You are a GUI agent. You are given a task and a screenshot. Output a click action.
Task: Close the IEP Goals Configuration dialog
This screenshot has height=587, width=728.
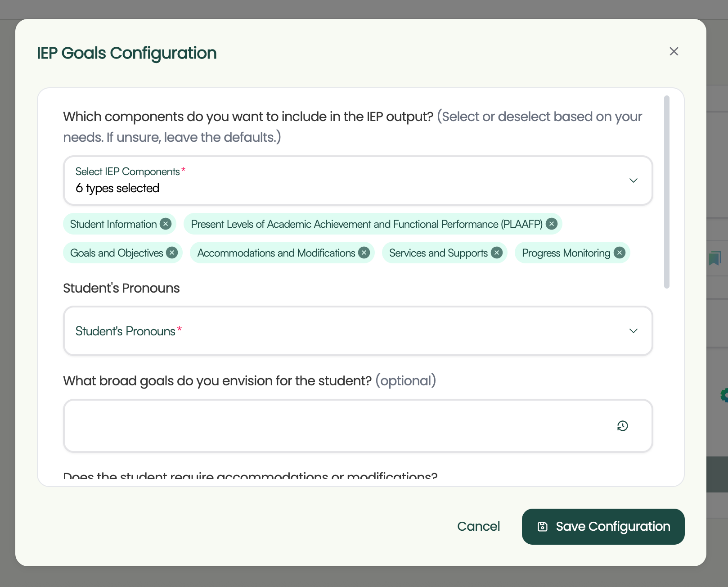674,51
